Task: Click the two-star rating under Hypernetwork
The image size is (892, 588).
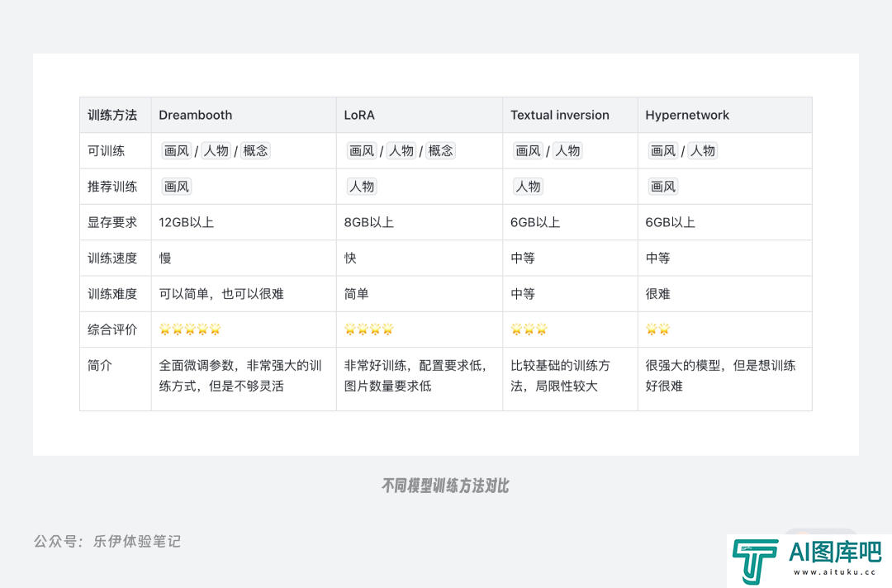Action: [x=657, y=330]
